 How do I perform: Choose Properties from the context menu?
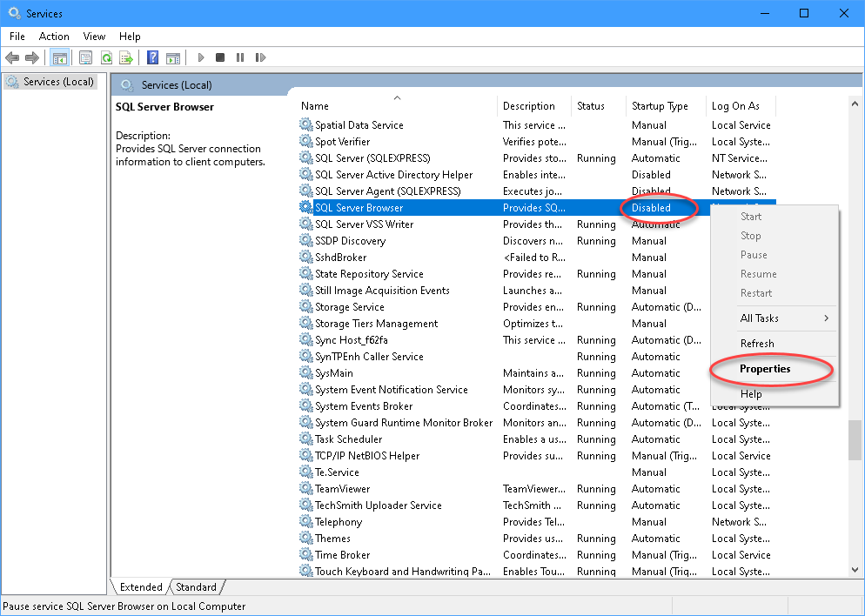coord(765,369)
